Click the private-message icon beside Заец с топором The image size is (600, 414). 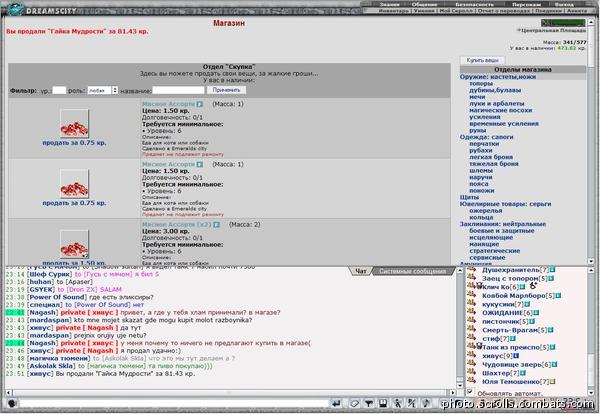471,278
